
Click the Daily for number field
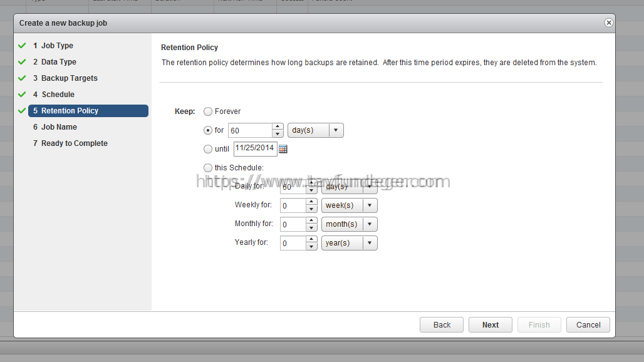click(293, 187)
